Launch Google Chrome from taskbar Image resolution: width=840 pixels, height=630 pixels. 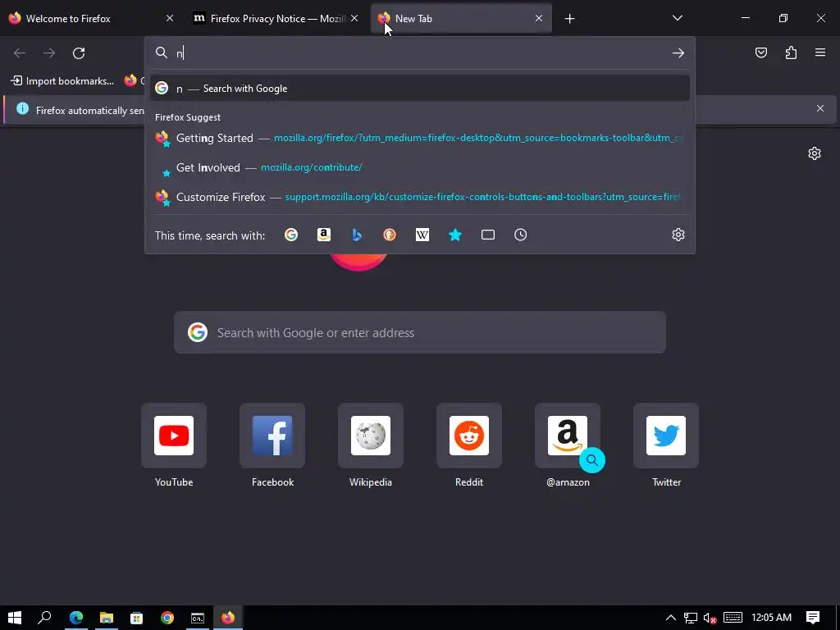tap(167, 618)
